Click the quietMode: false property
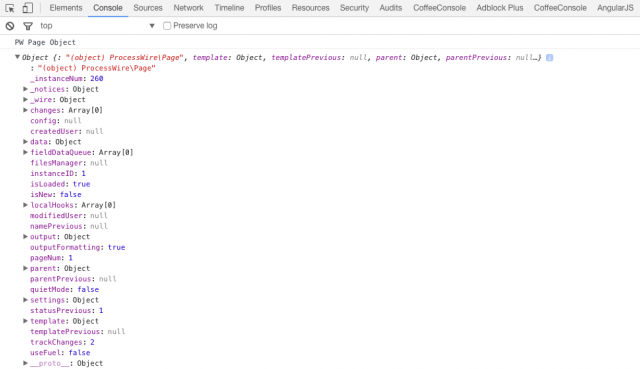The height and width of the screenshot is (369, 640). (64, 289)
